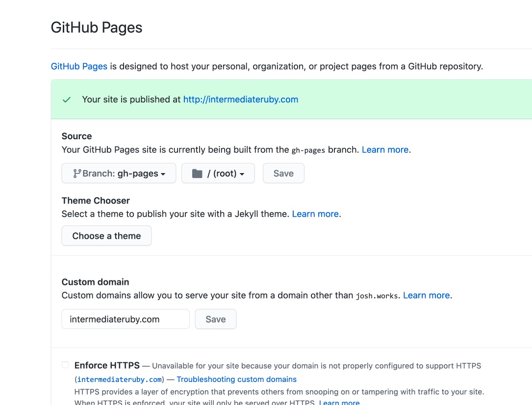Click the git branch icon in Branch button
Viewport: 532px width, 405px height.
click(x=77, y=174)
